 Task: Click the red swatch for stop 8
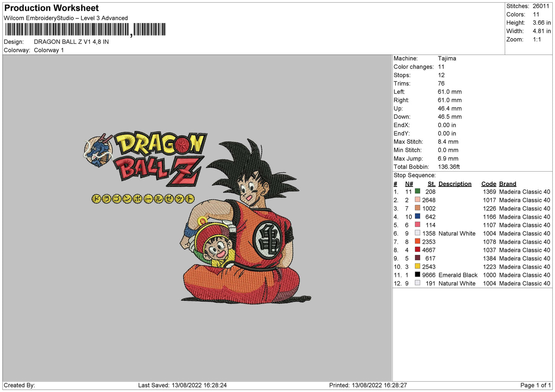(417, 250)
